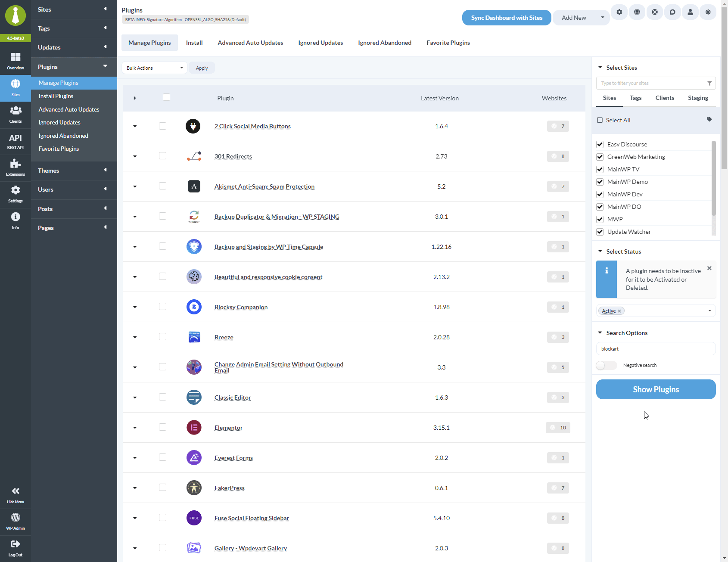Click the 301 Redirects plugin icon
The height and width of the screenshot is (562, 728).
tap(194, 156)
